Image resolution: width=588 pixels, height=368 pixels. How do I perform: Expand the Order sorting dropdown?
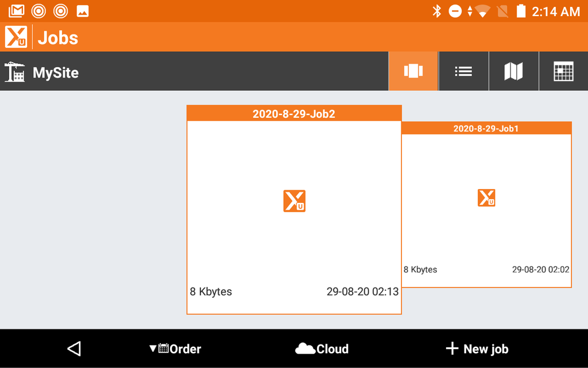175,348
